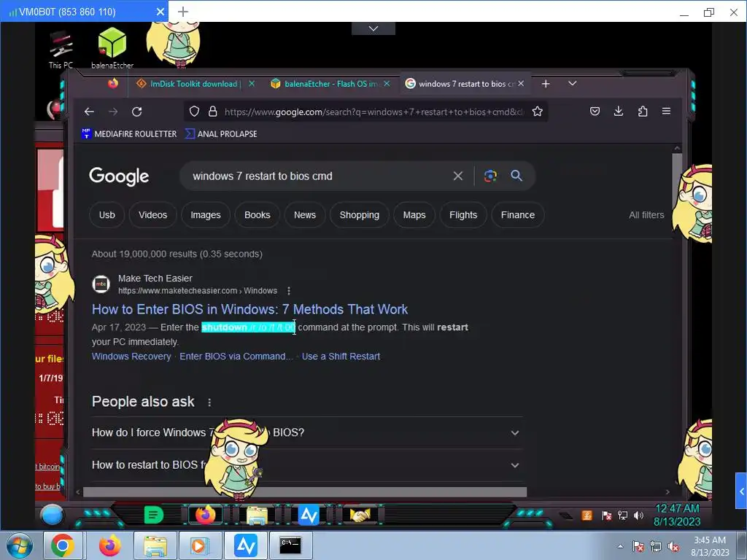Screen dimensions: 747x560
Task: Click the Google Lens camera icon
Action: [490, 176]
